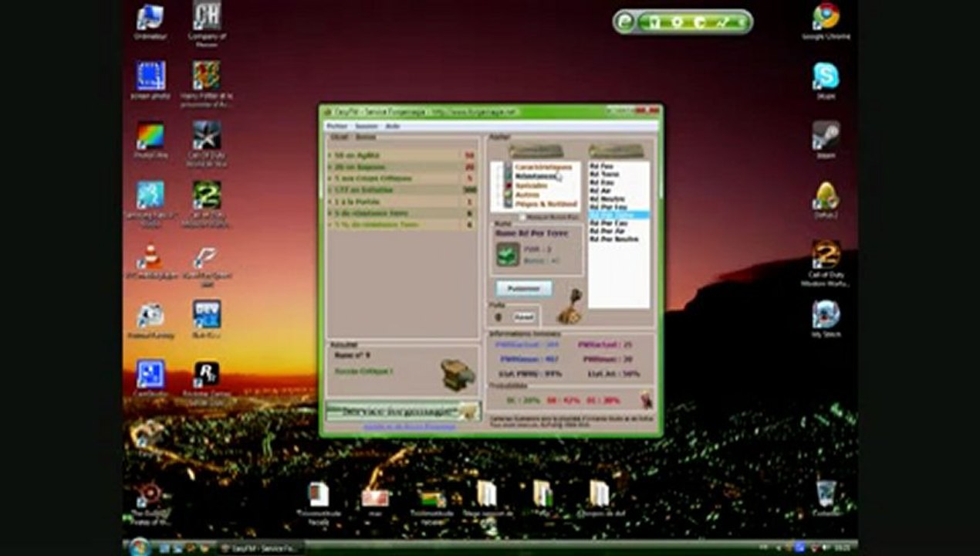
Task: Click the Reset button under Puits
Action: [524, 317]
